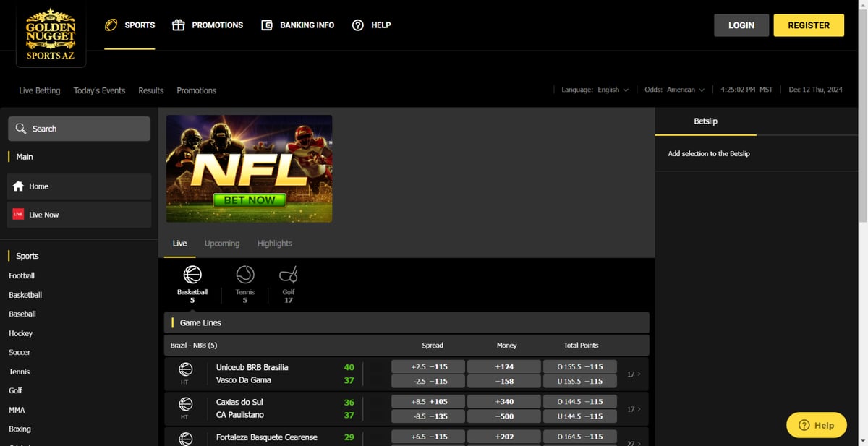The image size is (868, 446).
Task: Select Baseball in the Sports list
Action: coord(22,314)
